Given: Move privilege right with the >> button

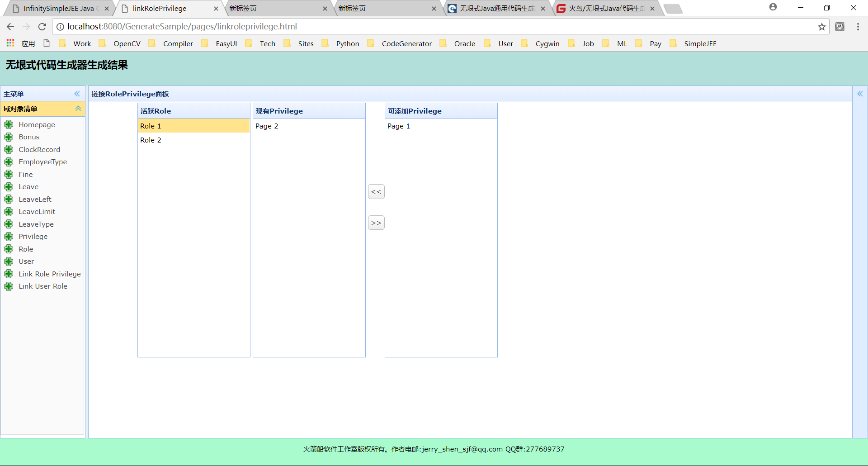Looking at the screenshot, I should (376, 223).
